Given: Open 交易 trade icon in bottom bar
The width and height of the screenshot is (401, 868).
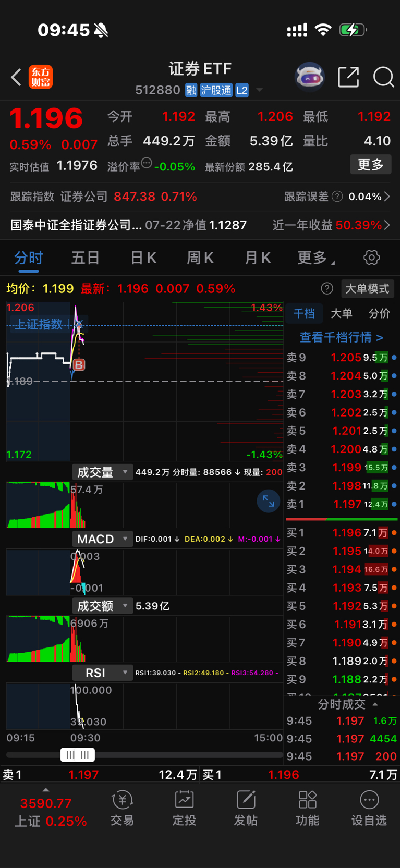Looking at the screenshot, I should click(123, 808).
